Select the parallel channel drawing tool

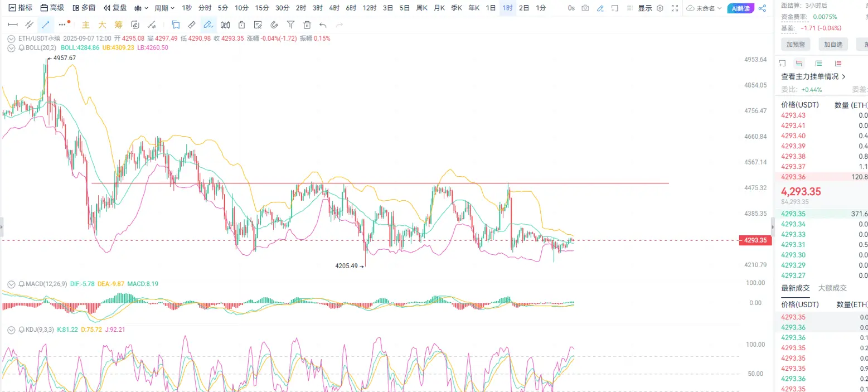[x=30, y=25]
